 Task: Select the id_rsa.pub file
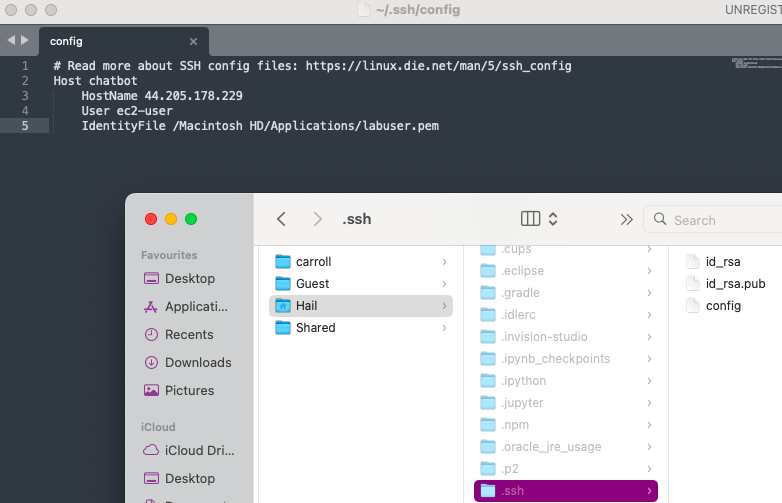pos(729,284)
